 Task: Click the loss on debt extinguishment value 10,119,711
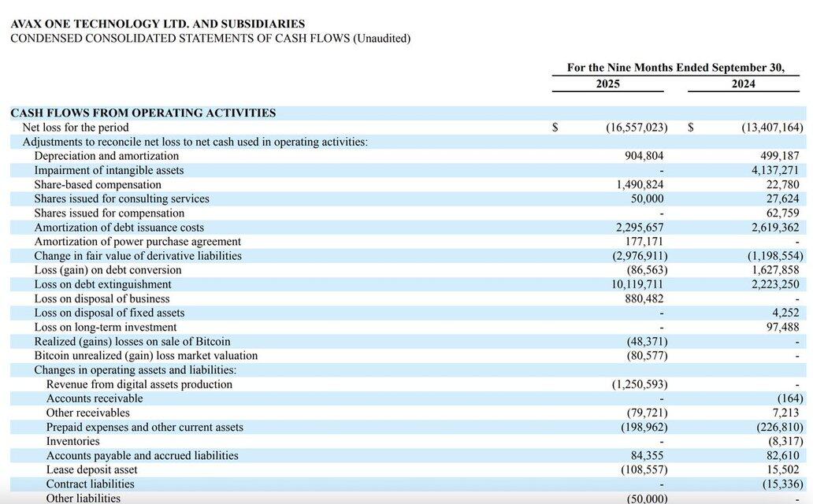[x=637, y=284]
